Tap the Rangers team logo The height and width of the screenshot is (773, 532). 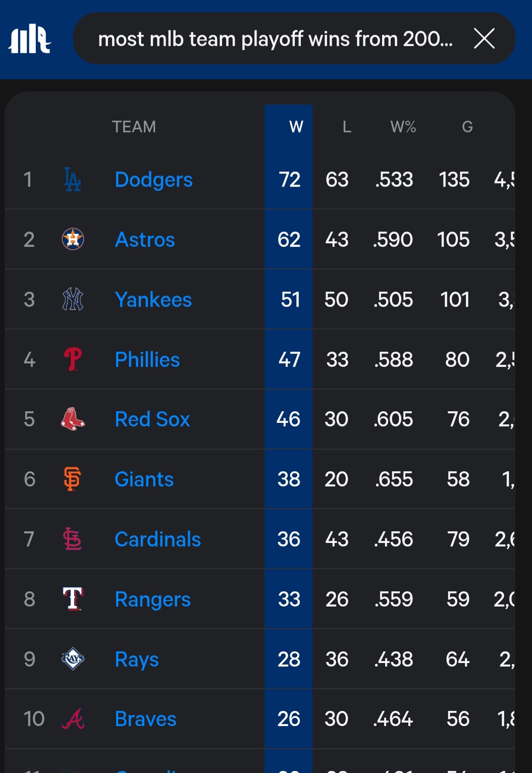pyautogui.click(x=73, y=599)
